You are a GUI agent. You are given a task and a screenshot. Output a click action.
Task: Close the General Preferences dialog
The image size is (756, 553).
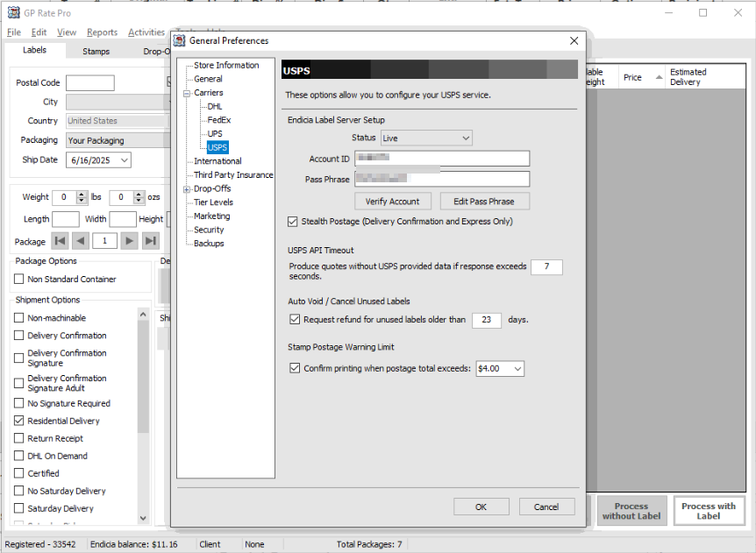(574, 41)
